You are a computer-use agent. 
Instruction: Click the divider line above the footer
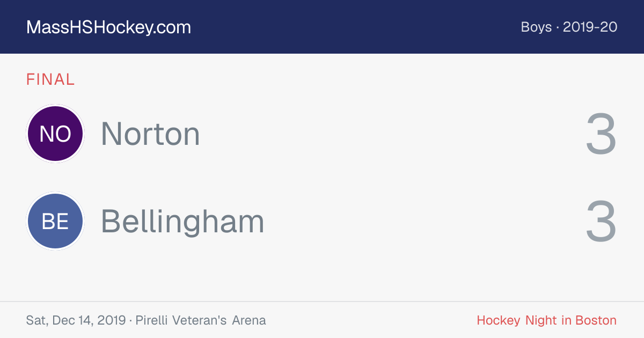point(322,302)
